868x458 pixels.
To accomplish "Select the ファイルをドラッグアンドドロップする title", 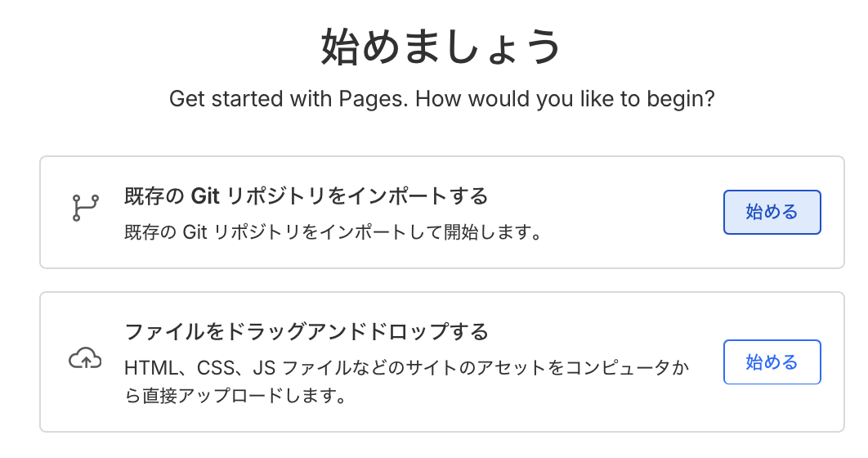I will 306,331.
